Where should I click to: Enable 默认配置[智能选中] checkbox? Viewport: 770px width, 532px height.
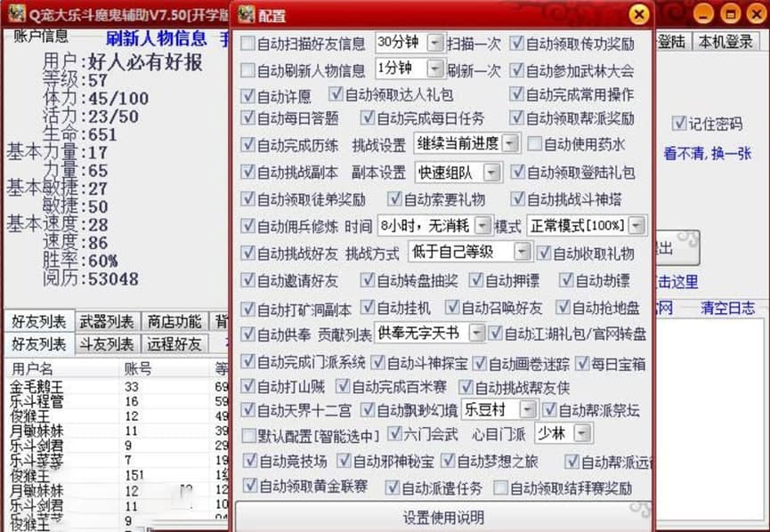[x=249, y=435]
